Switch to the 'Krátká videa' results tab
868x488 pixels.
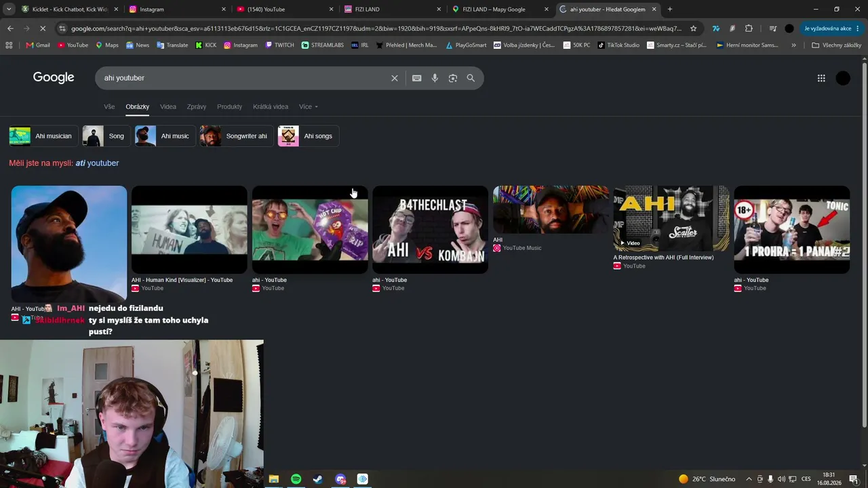point(271,106)
